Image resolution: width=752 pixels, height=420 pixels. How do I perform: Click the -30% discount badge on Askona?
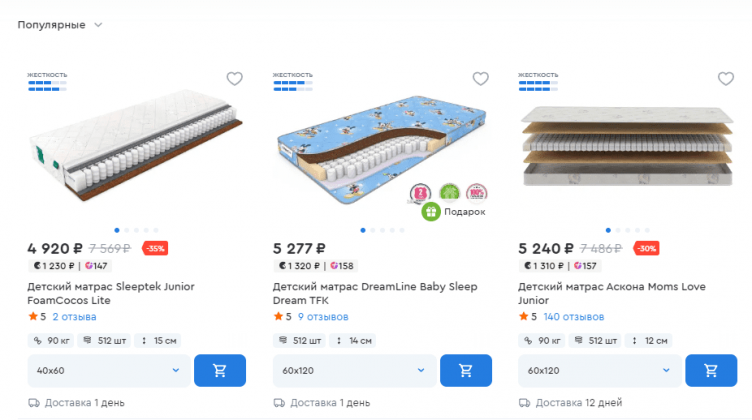coord(646,249)
